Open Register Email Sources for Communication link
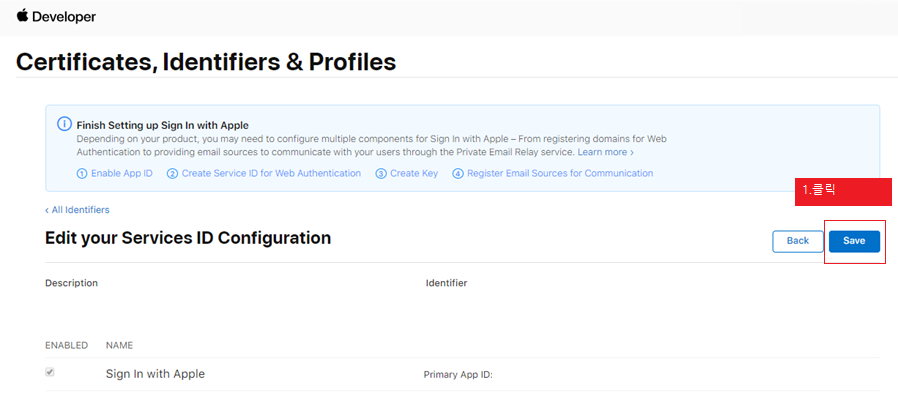The image size is (898, 405). pyautogui.click(x=560, y=173)
